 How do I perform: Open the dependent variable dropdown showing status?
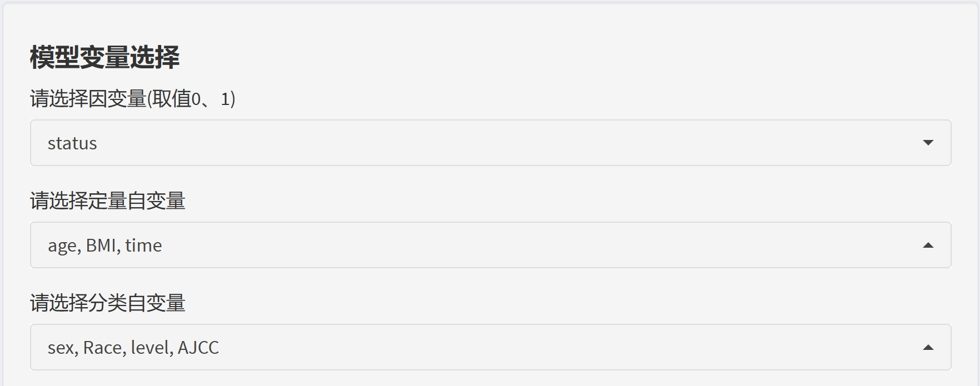point(490,143)
